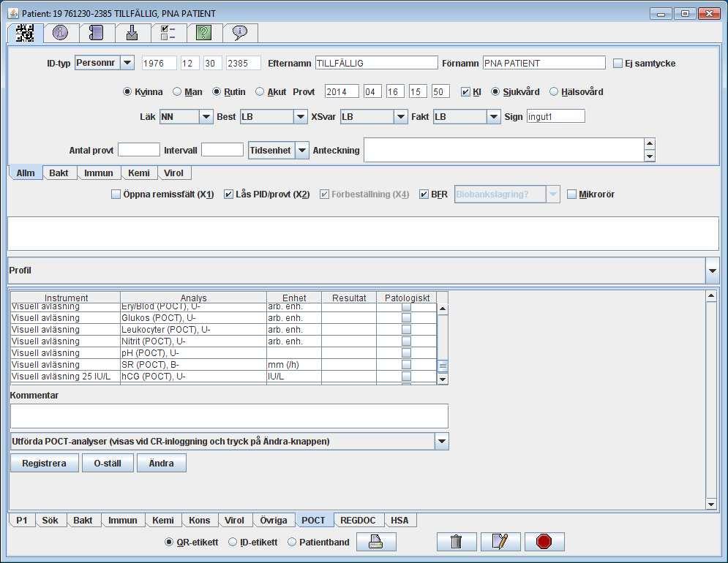
Task: Select the ID-etikett radio button
Action: coord(233,542)
